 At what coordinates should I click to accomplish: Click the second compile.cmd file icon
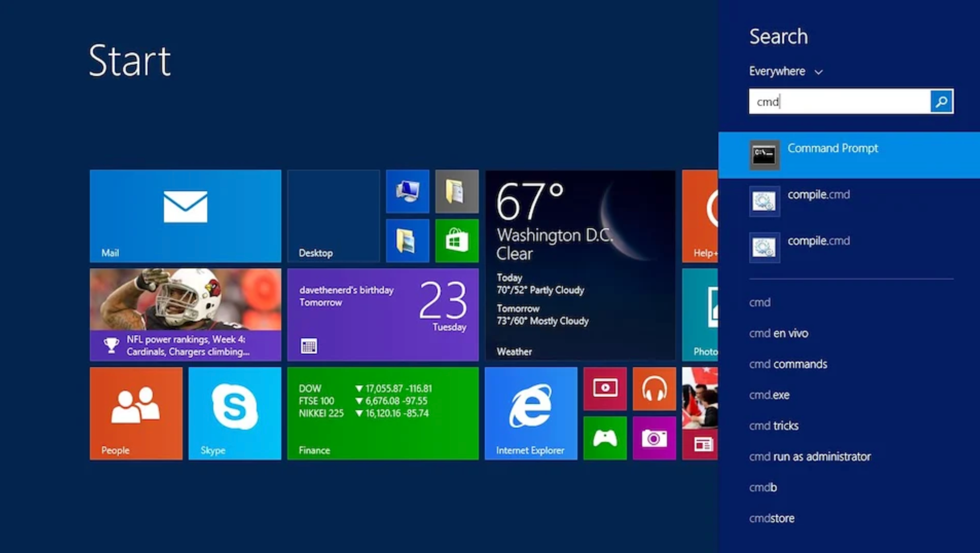[764, 247]
